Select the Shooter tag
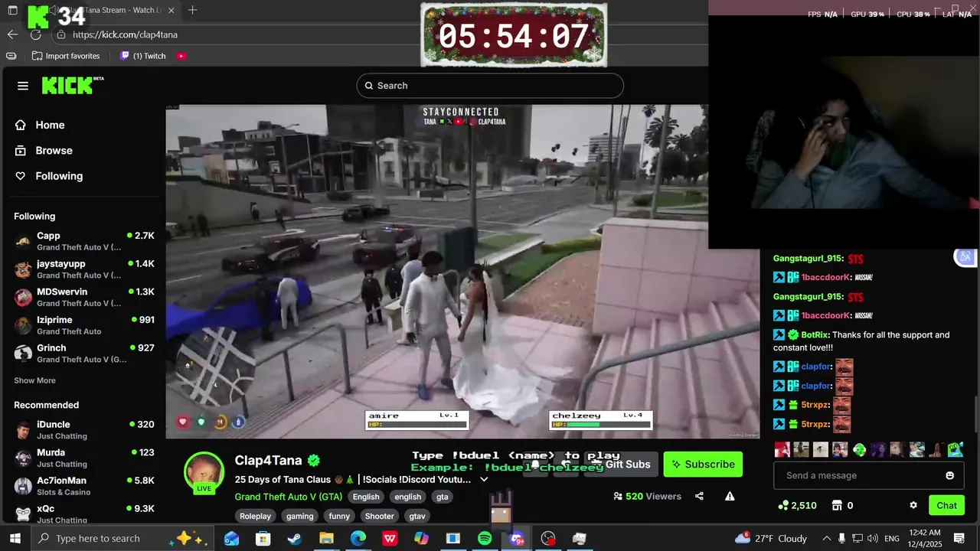The width and height of the screenshot is (980, 551). pos(379,517)
